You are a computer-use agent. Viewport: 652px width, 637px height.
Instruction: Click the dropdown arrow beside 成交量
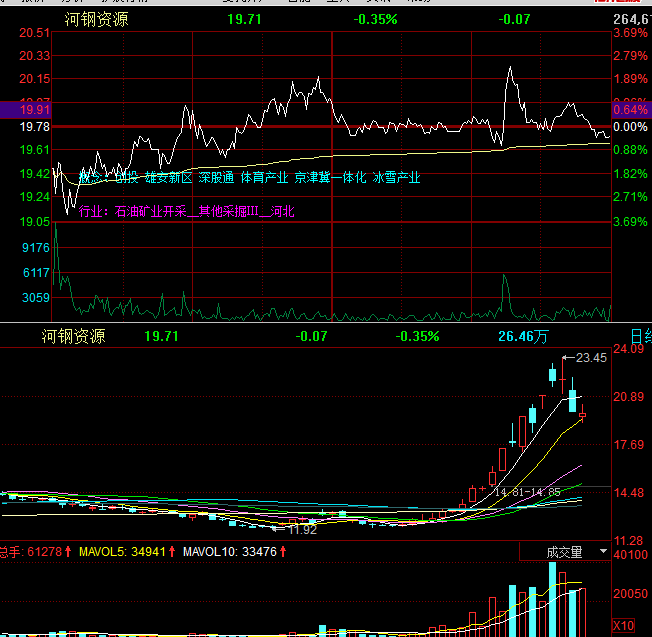[603, 551]
